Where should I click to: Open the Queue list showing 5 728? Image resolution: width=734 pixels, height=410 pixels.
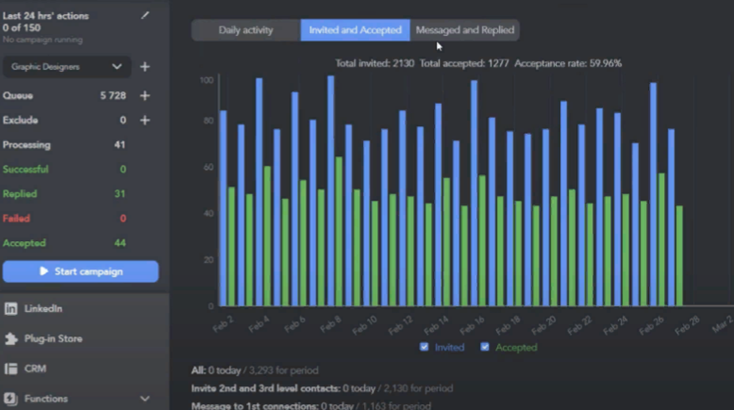point(64,96)
